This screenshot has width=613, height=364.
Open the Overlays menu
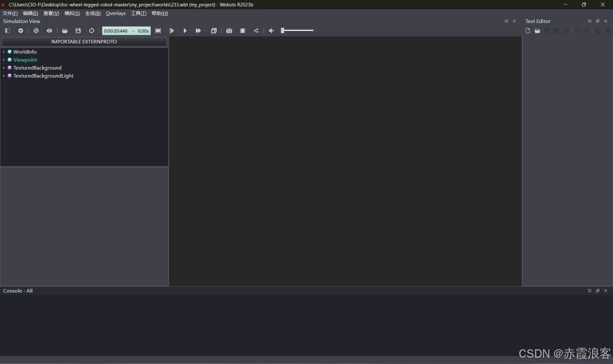point(116,13)
